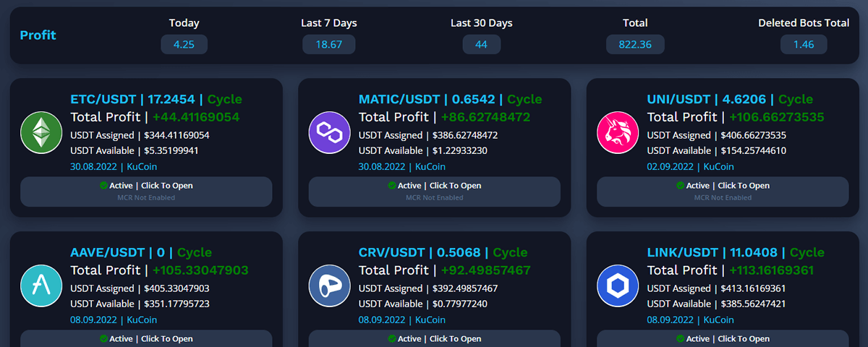Click the Deleted Bots Total label
Screen dimensions: 868x347
click(x=804, y=23)
